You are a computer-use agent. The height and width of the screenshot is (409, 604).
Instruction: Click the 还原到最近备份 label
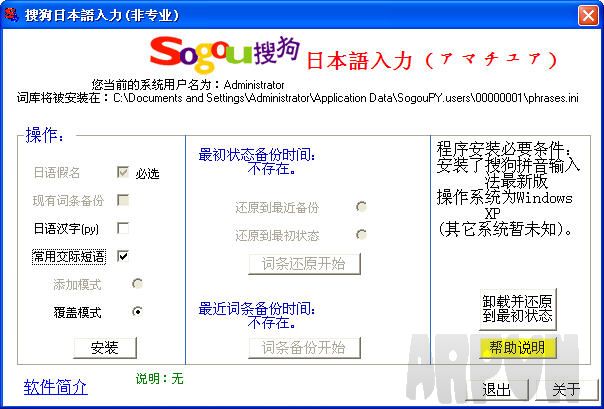click(x=277, y=208)
